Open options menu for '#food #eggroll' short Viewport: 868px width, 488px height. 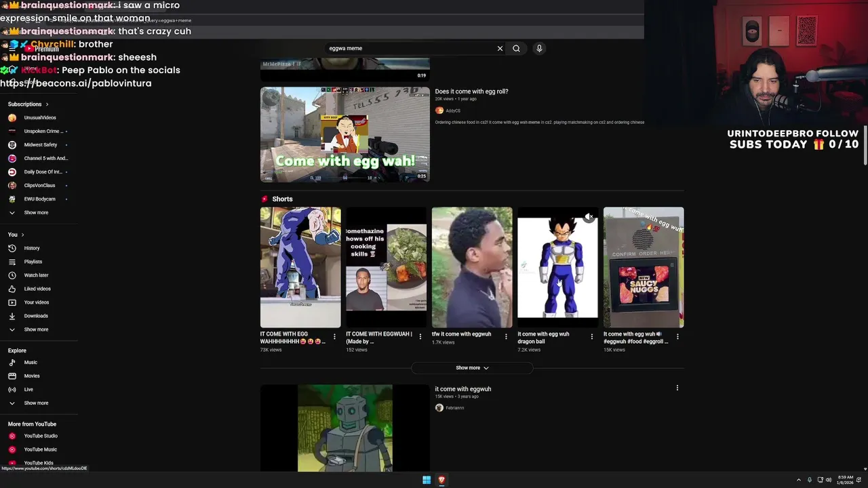pyautogui.click(x=677, y=336)
